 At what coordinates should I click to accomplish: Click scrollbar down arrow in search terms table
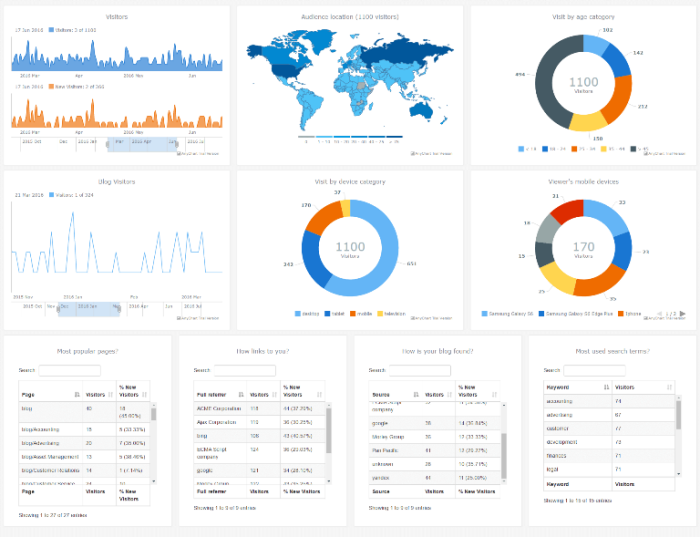(679, 474)
